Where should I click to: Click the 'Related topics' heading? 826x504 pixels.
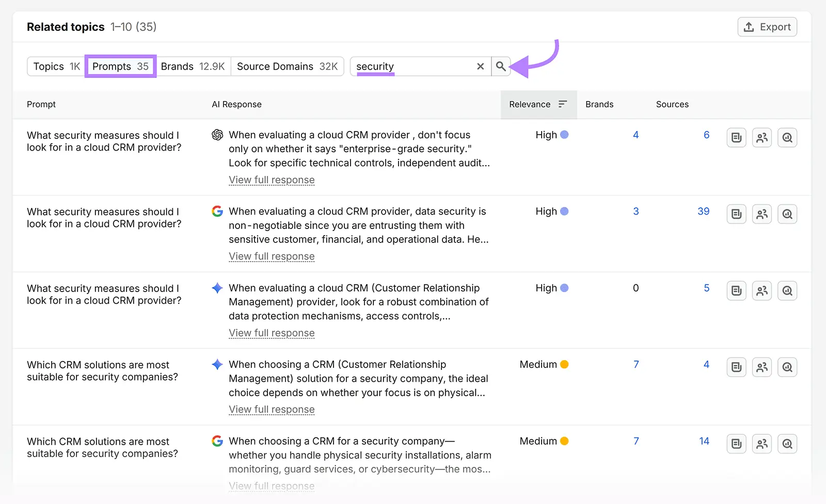point(66,27)
